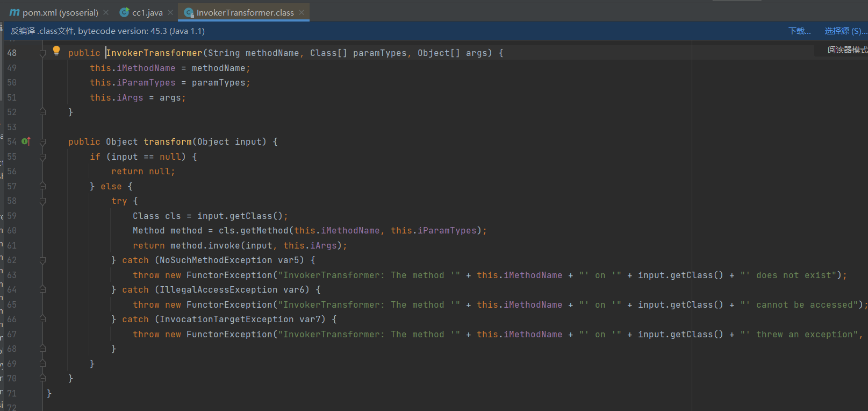The height and width of the screenshot is (411, 868).
Task: Click the yellow intention lightbulb icon
Action: [56, 51]
